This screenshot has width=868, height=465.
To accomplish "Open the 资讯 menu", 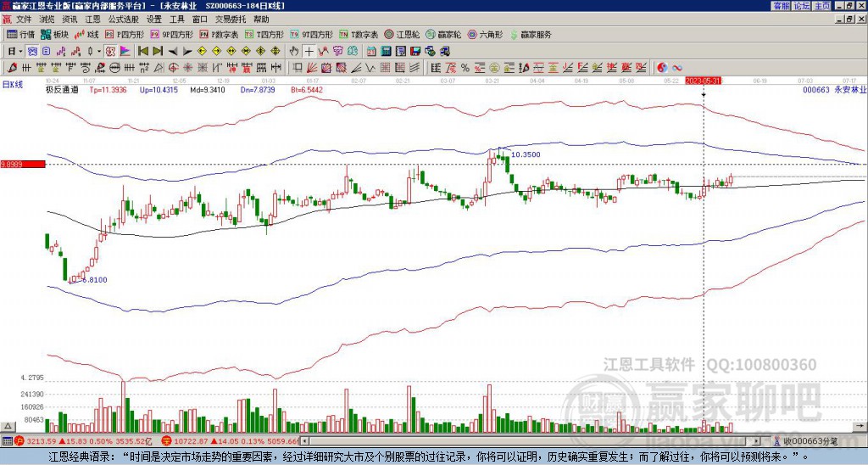I will click(x=70, y=20).
